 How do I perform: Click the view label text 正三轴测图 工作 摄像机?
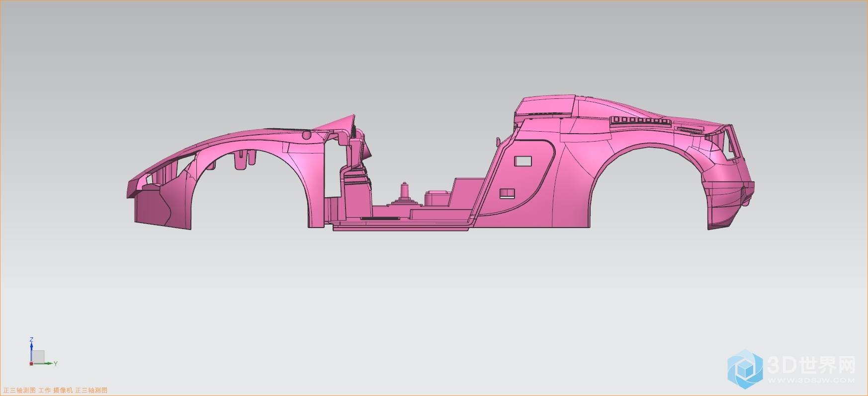tap(38, 391)
